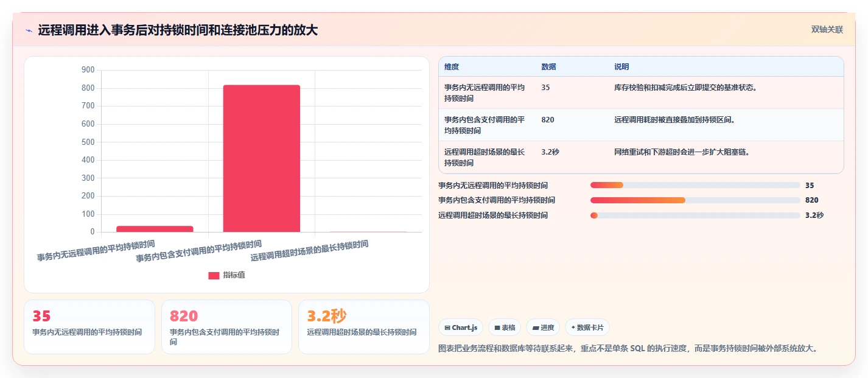Viewport: 868px width, 378px height.
Task: Click the 说明 column header in the table
Action: coord(621,67)
